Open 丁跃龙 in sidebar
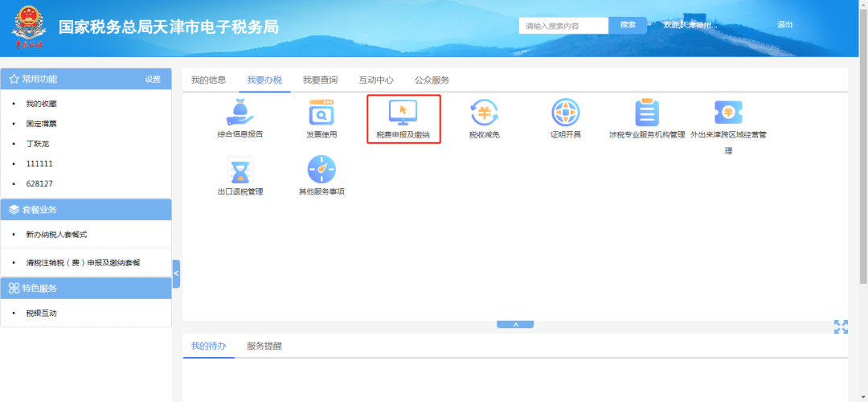Image resolution: width=868 pixels, height=402 pixels. click(x=38, y=143)
